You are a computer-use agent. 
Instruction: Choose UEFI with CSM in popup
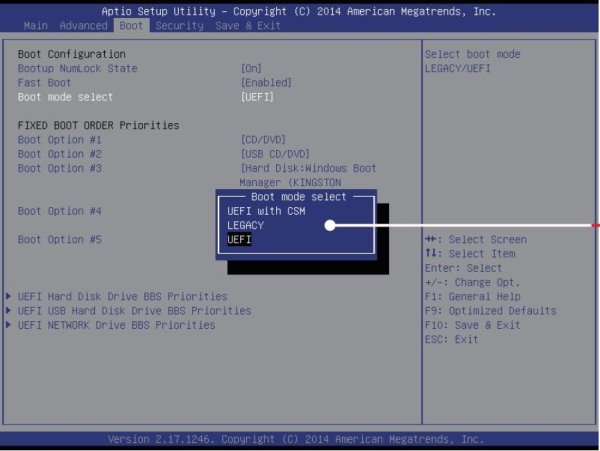[x=266, y=211]
